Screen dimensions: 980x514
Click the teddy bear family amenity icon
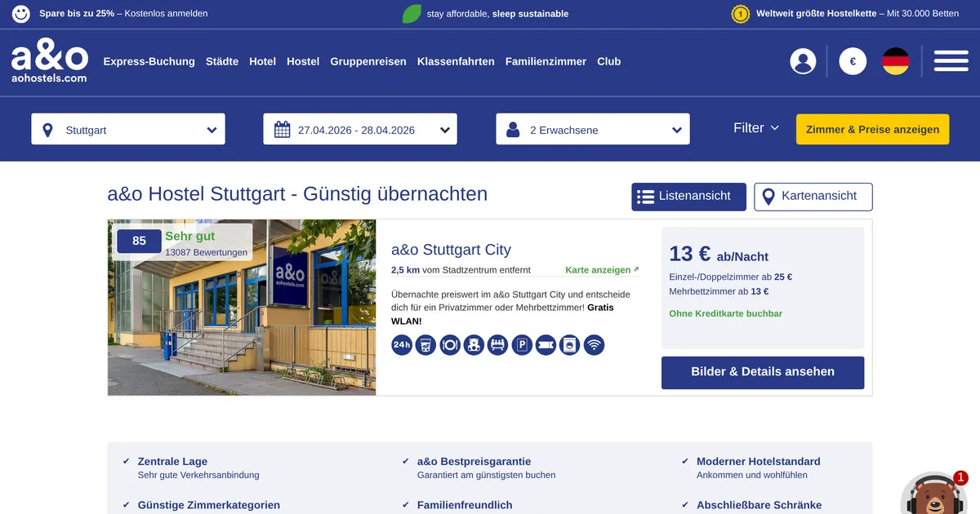(x=474, y=345)
